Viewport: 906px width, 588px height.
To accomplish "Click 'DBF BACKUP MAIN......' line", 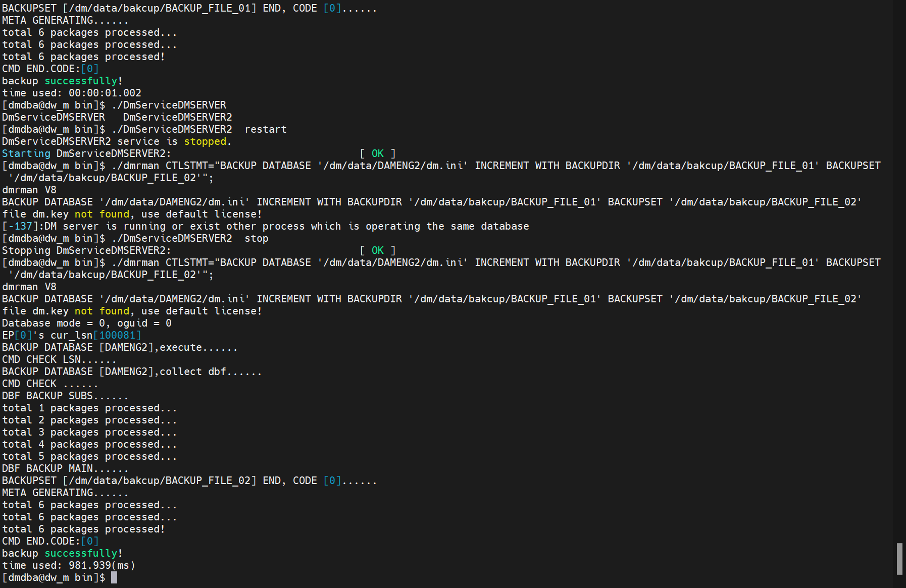I will click(65, 468).
